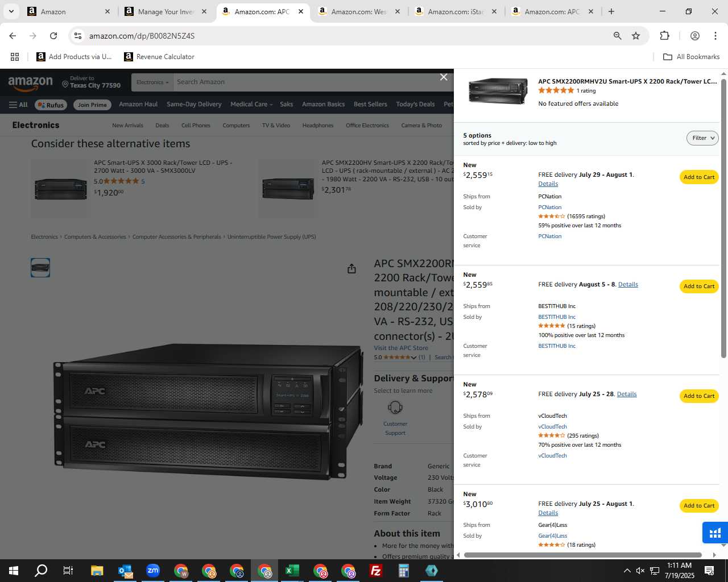Add vCloudTech offer to cart
The height and width of the screenshot is (582, 728).
[x=699, y=396]
